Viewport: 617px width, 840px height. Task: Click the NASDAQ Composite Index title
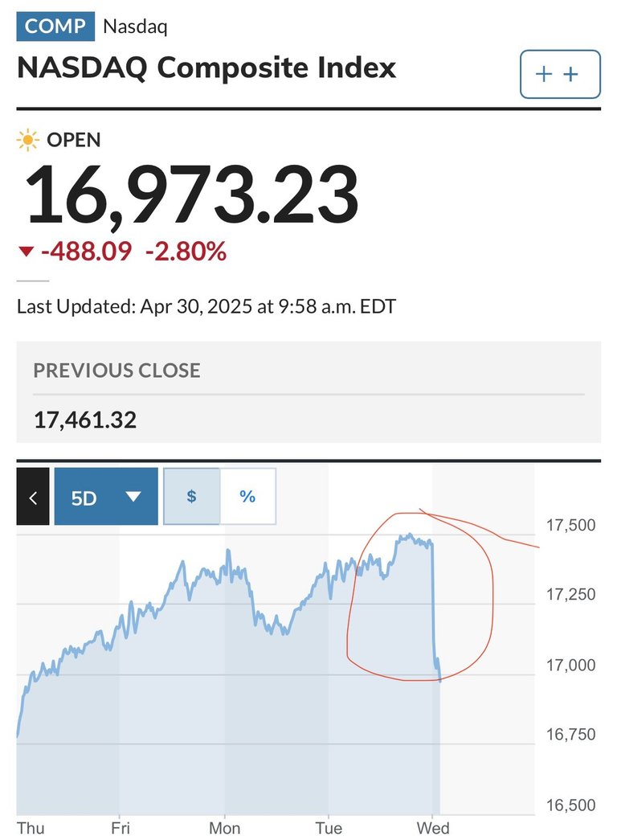206,68
